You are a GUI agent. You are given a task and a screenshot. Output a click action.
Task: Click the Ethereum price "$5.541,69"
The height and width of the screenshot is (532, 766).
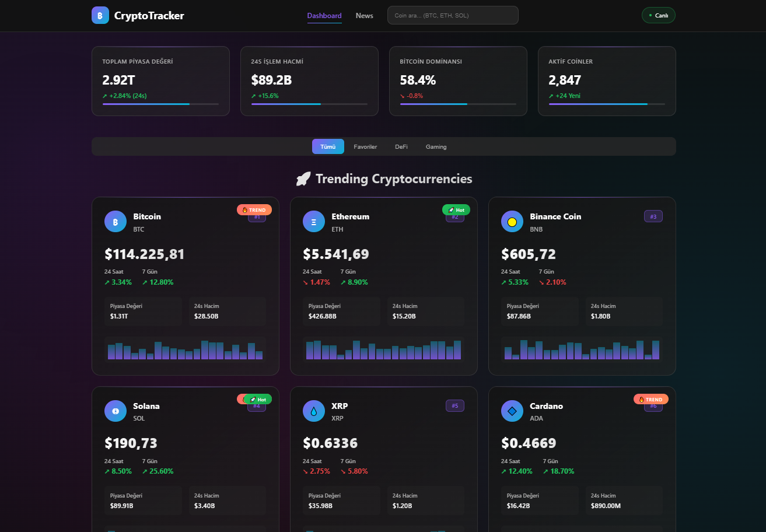(x=336, y=254)
